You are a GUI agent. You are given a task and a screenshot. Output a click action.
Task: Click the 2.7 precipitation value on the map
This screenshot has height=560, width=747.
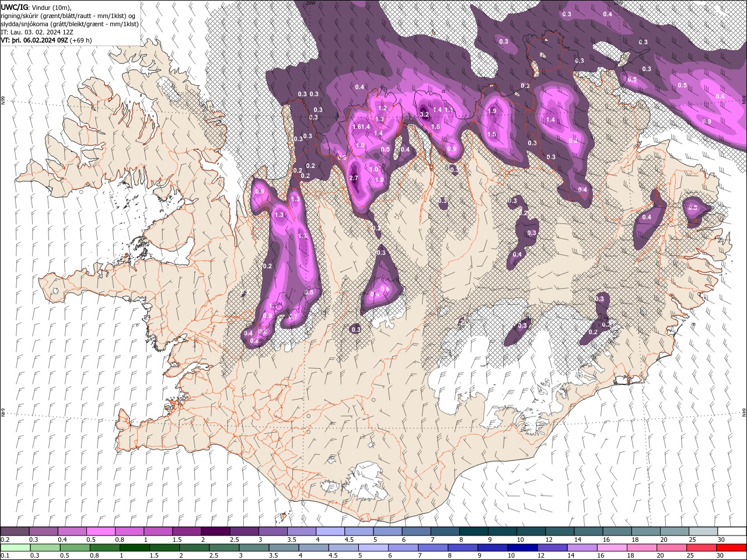pos(354,178)
